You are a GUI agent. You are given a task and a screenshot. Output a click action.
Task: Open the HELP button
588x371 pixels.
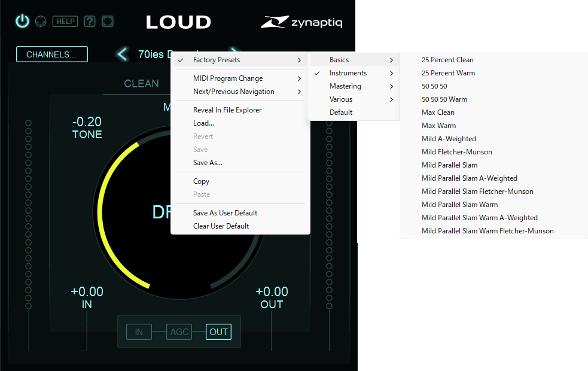click(x=65, y=22)
